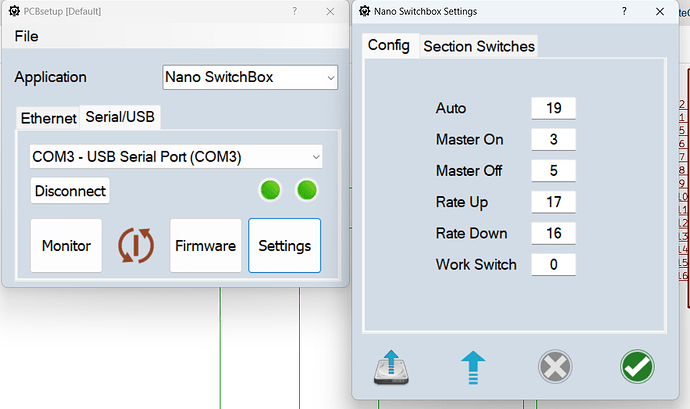This screenshot has height=409, width=690.
Task: Click the Auto pin input field
Action: (554, 108)
